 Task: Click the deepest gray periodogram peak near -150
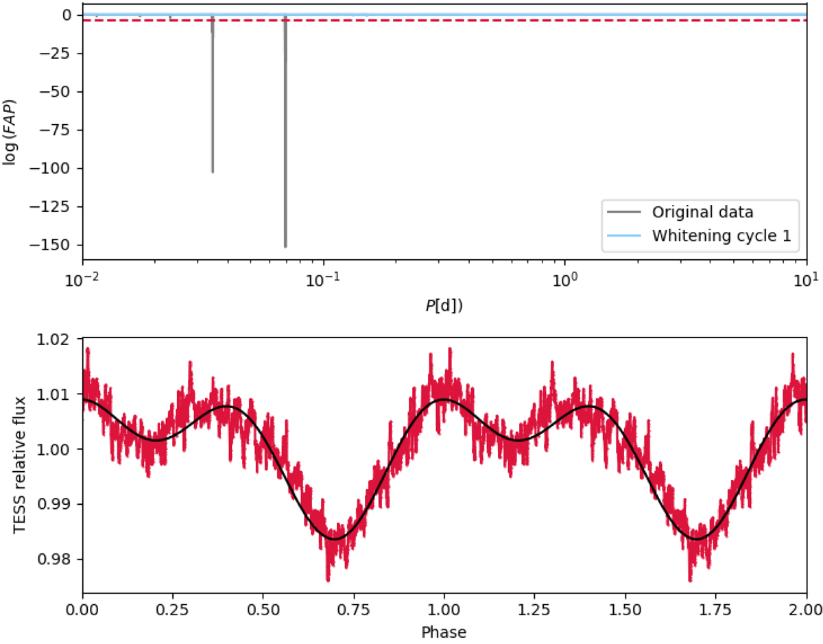click(x=285, y=245)
